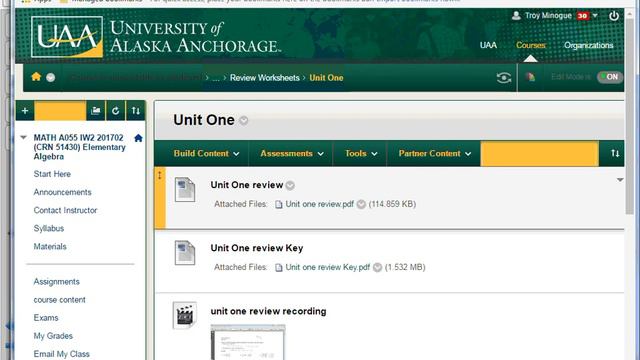Click clapperboard icon for review recording
This screenshot has height=360, width=640.
coord(185,315)
